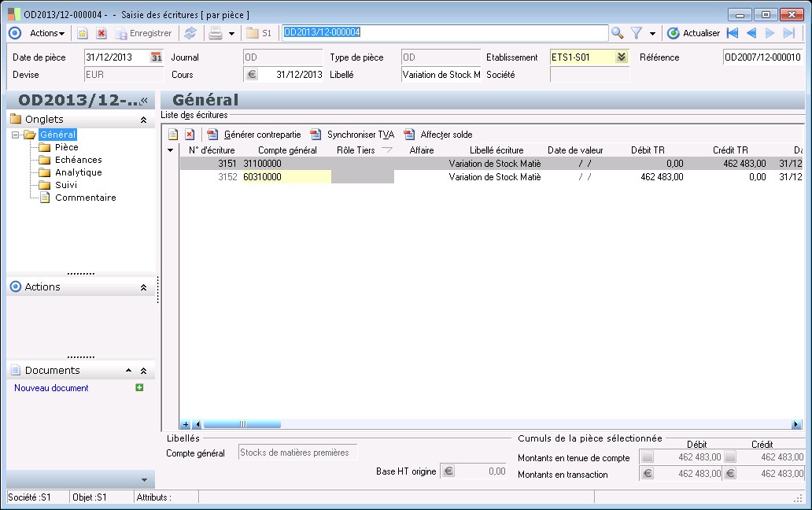Collapse the Général tree node
This screenshot has height=510, width=812.
point(16,135)
